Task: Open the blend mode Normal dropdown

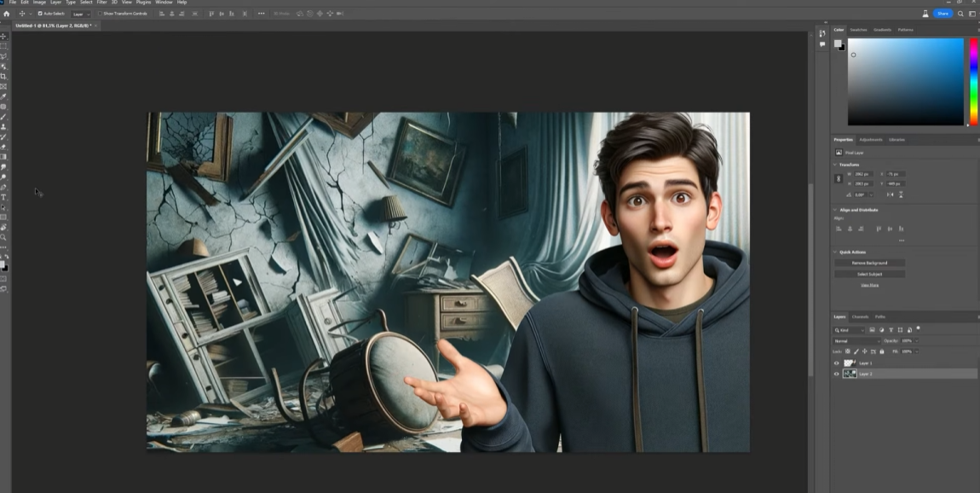Action: point(856,341)
